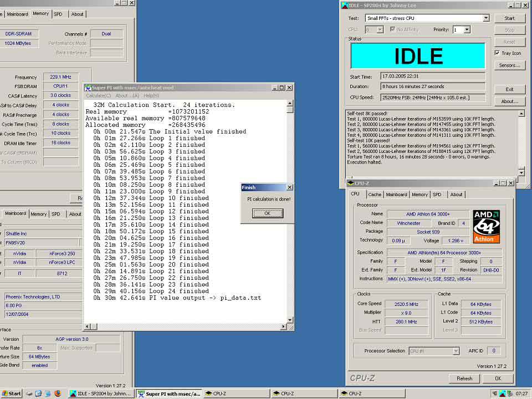The image size is (532, 399).
Task: Open the Start menu
Action: coord(12,393)
